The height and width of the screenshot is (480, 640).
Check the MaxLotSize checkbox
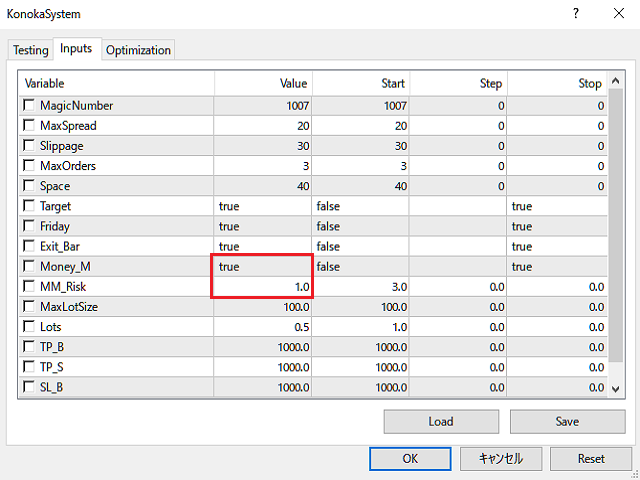[x=29, y=307]
